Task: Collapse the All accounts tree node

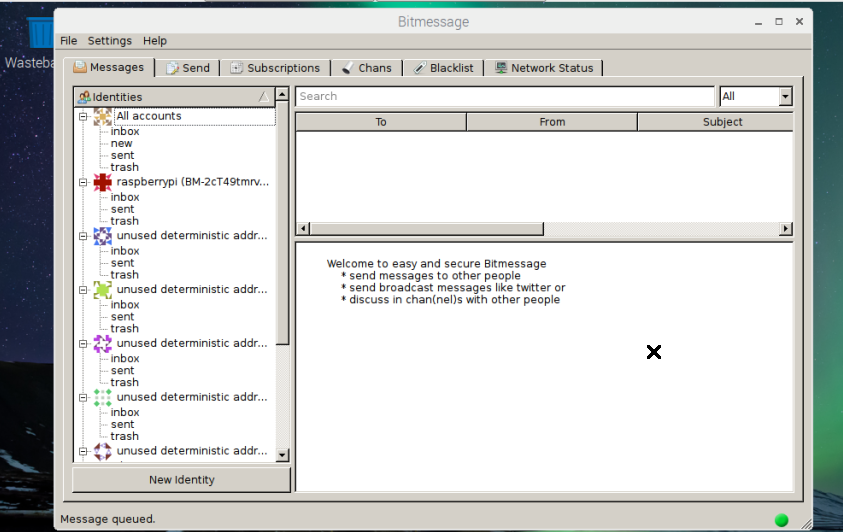Action: 83,117
